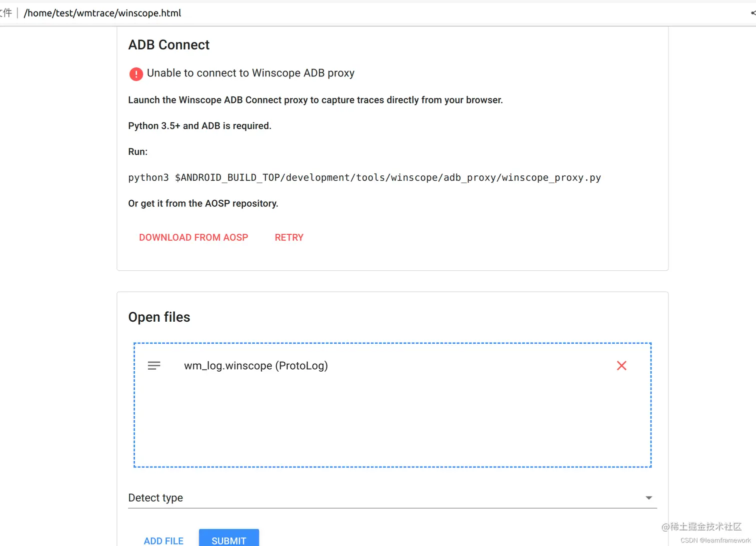Click the ADB Connect heading
This screenshot has height=546, width=756.
pyautogui.click(x=169, y=45)
